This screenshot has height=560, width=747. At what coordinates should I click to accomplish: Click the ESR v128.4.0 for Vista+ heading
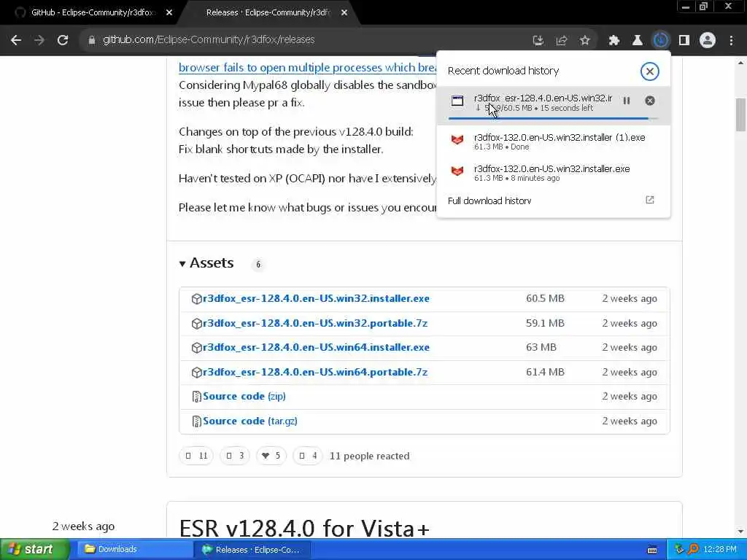[304, 529]
